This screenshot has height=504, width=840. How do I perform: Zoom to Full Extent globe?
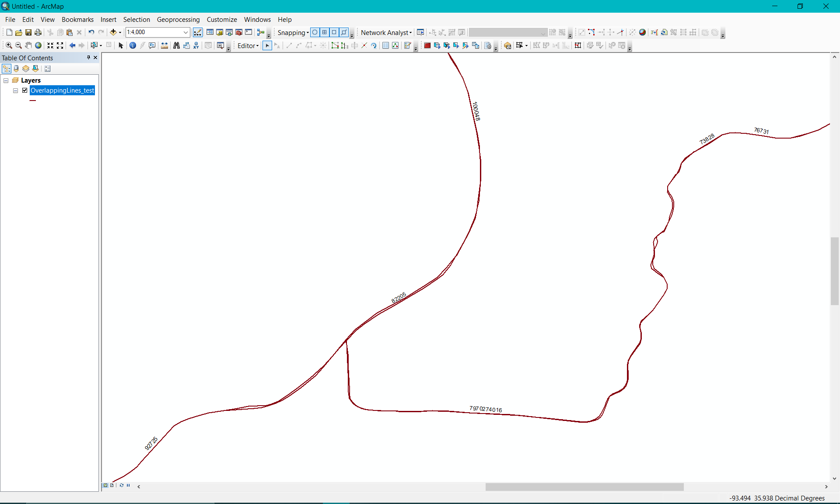click(38, 45)
